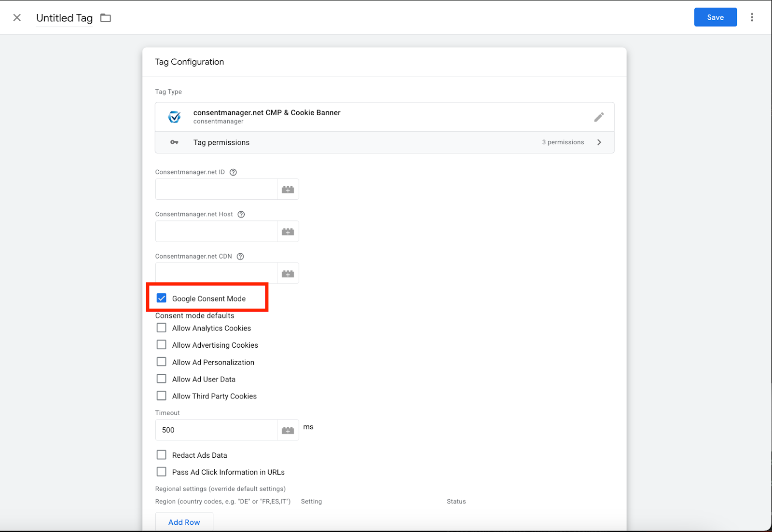The width and height of the screenshot is (772, 532).
Task: Rename the Untitled Tag title
Action: tap(64, 18)
